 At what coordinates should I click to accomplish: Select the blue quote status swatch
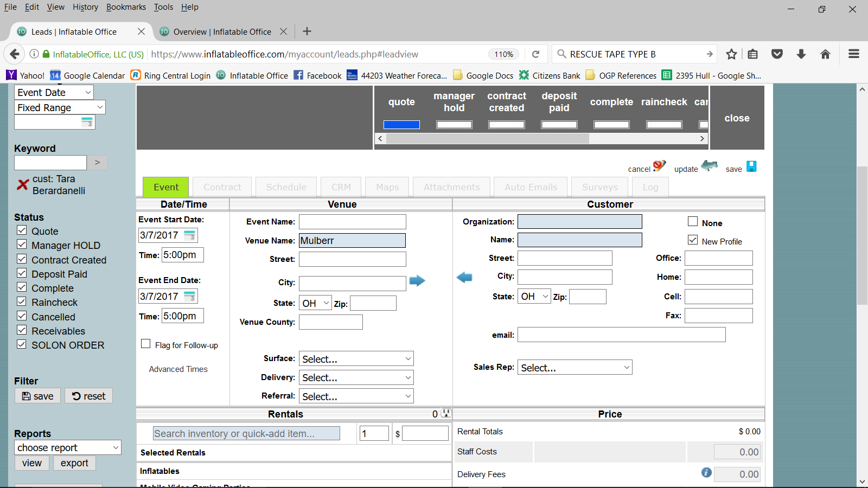(401, 125)
